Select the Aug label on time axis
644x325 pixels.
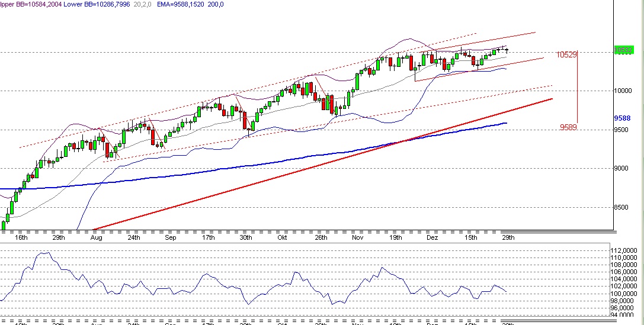point(97,237)
